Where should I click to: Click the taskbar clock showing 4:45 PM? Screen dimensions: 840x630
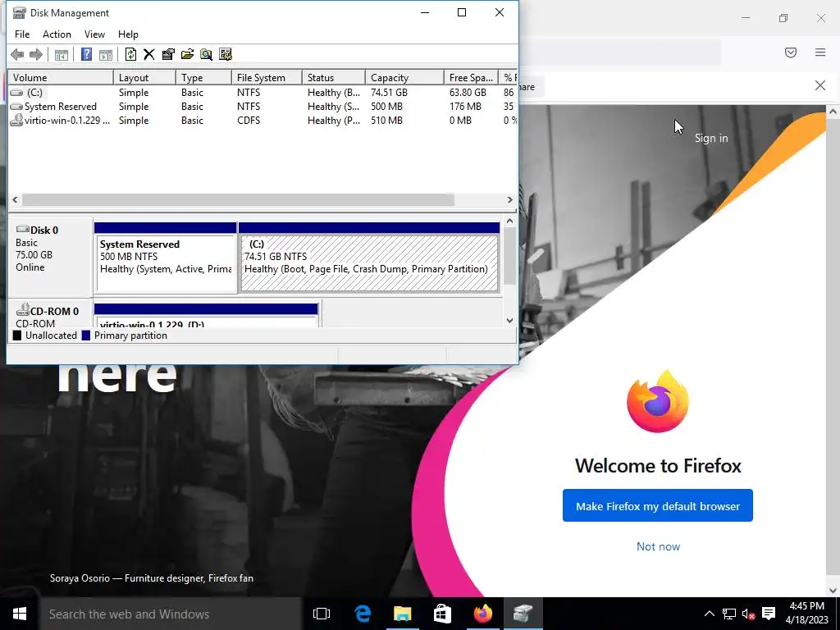click(807, 614)
